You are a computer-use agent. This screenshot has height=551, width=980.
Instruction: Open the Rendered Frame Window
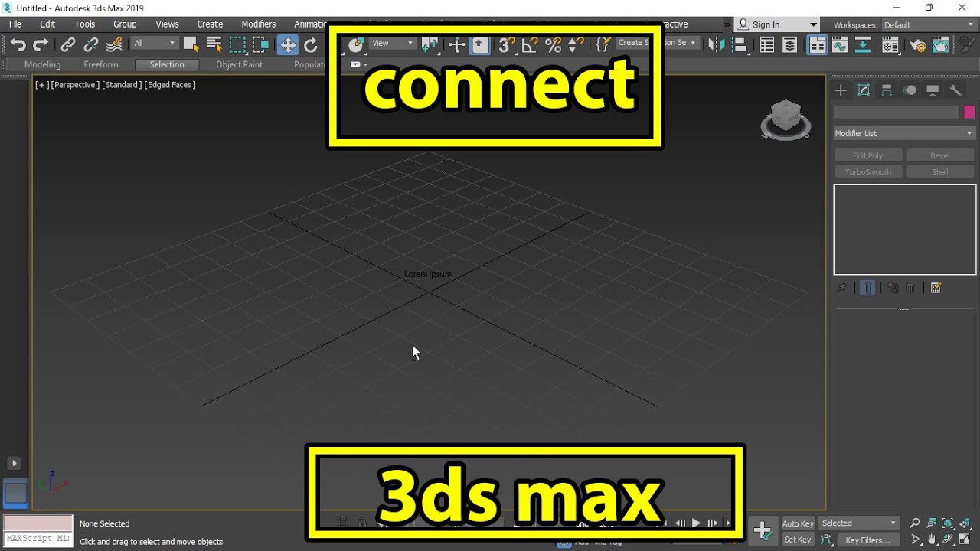(x=940, y=44)
